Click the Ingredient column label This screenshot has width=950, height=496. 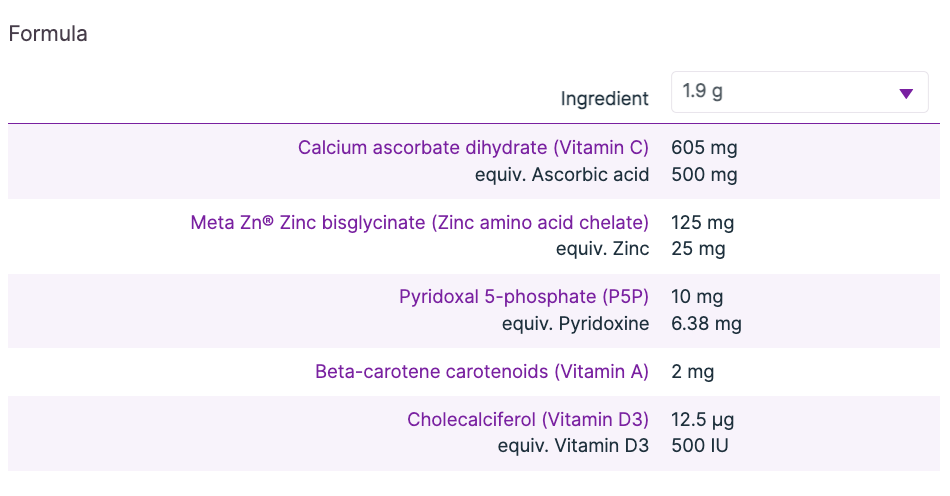(604, 99)
